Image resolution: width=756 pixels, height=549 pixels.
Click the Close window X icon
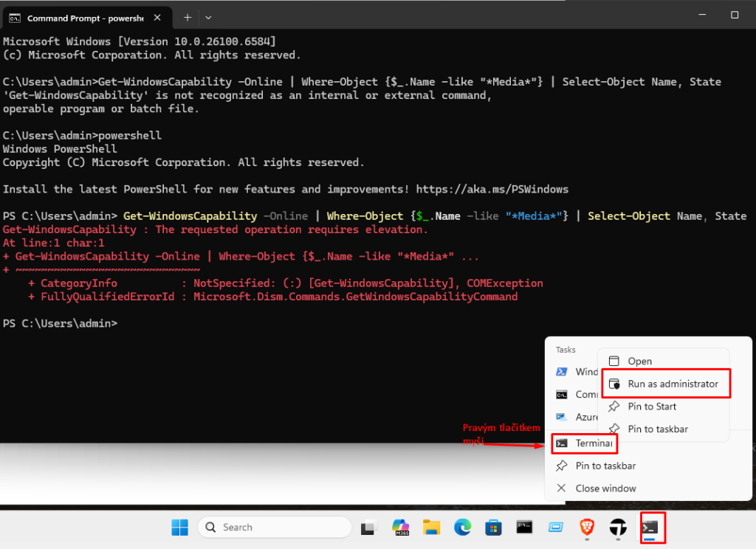pos(561,488)
